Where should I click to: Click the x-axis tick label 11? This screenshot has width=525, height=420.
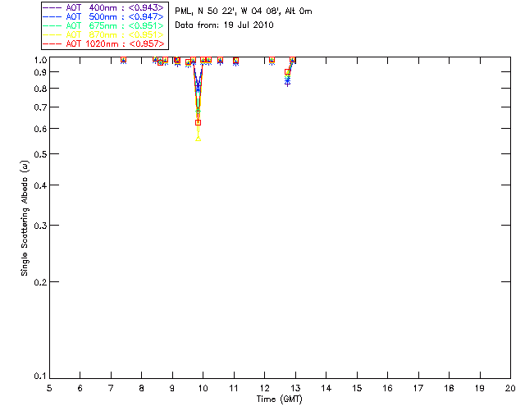234,388
